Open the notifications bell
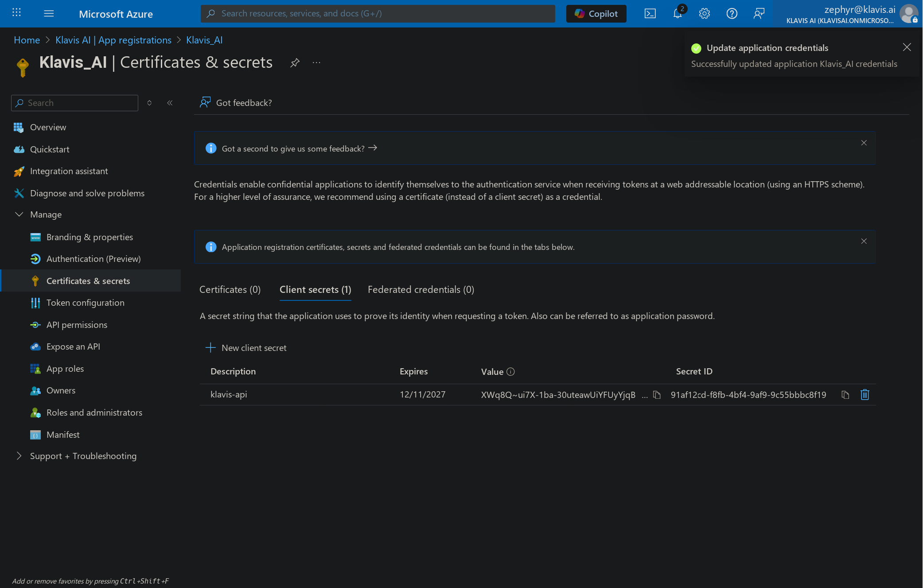The width and height of the screenshot is (923, 588). (x=677, y=14)
